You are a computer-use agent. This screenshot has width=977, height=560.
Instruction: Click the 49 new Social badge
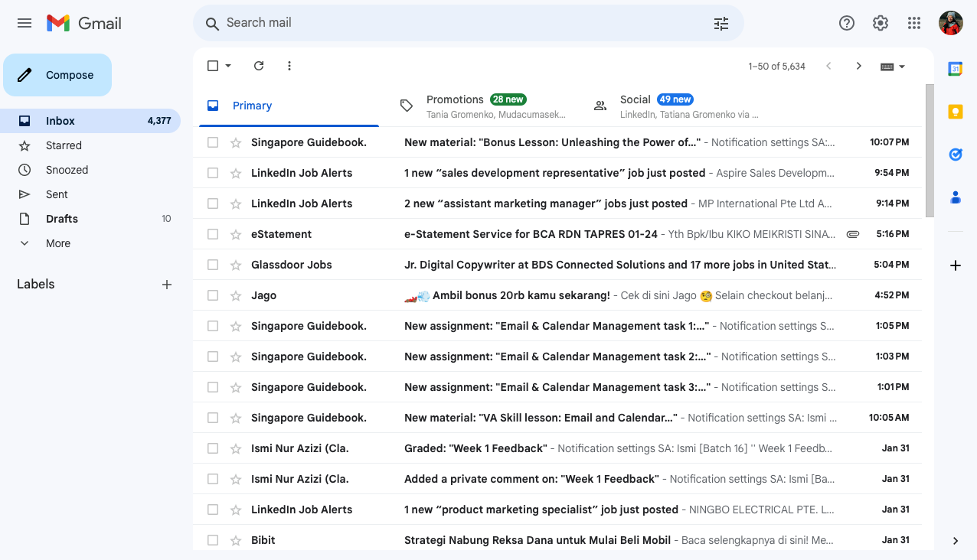(x=675, y=99)
